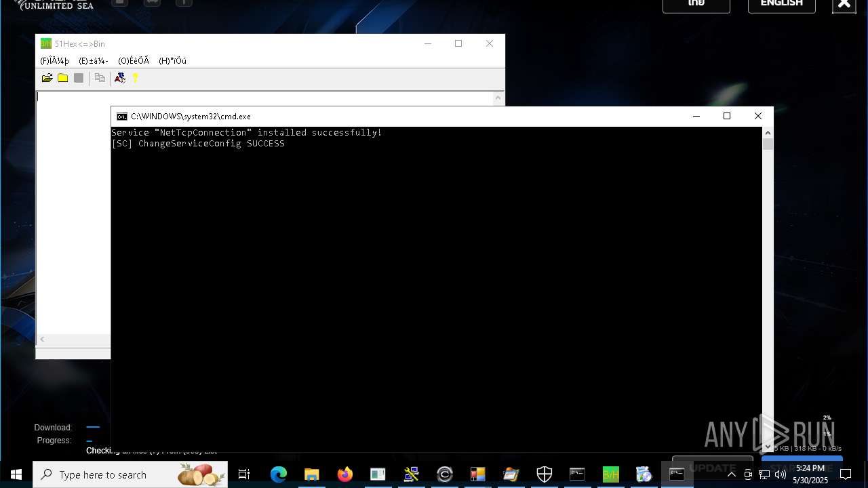The image size is (868, 488).
Task: Click the striped folder icon in taskbar
Action: point(511,474)
